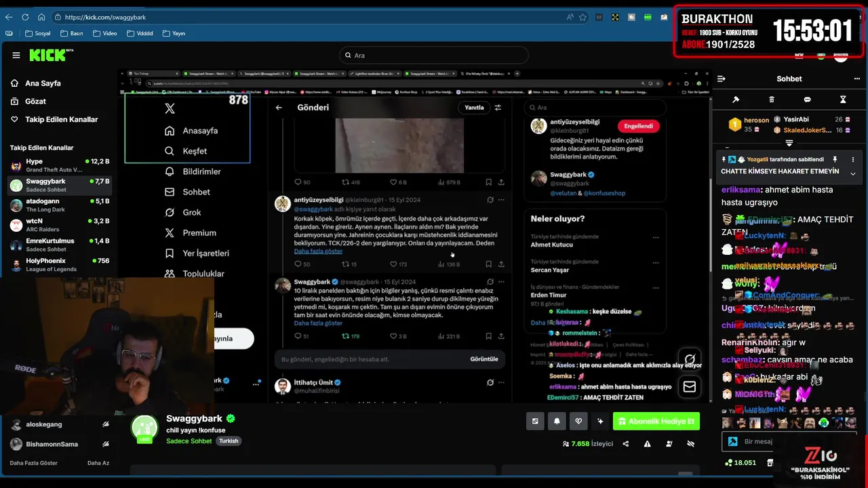
Task: Click the Swaggybark stream title name
Action: 194,419
